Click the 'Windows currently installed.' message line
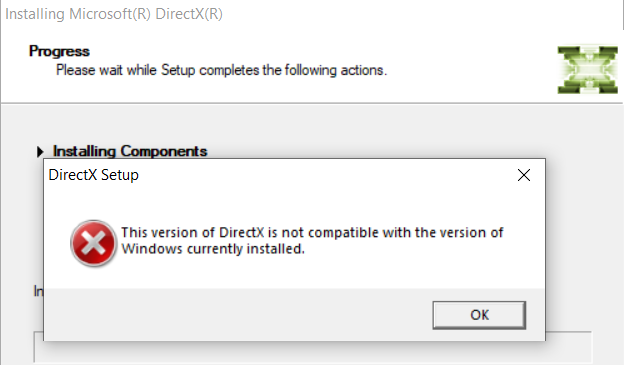The width and height of the screenshot is (624, 365). [x=213, y=249]
